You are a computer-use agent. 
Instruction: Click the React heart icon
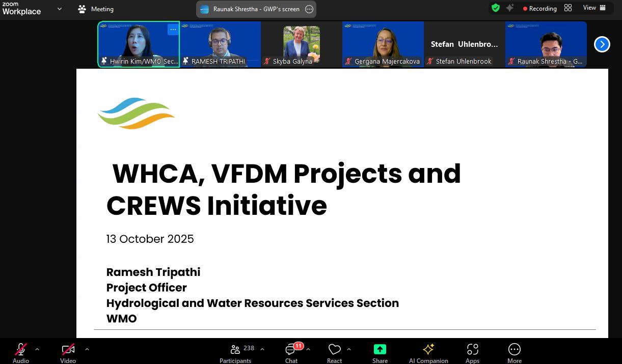pyautogui.click(x=334, y=353)
